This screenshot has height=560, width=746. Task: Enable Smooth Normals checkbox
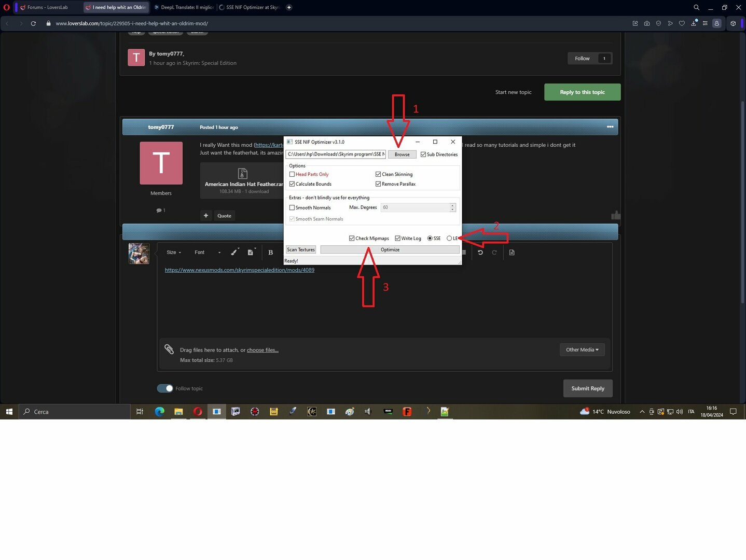pos(292,207)
